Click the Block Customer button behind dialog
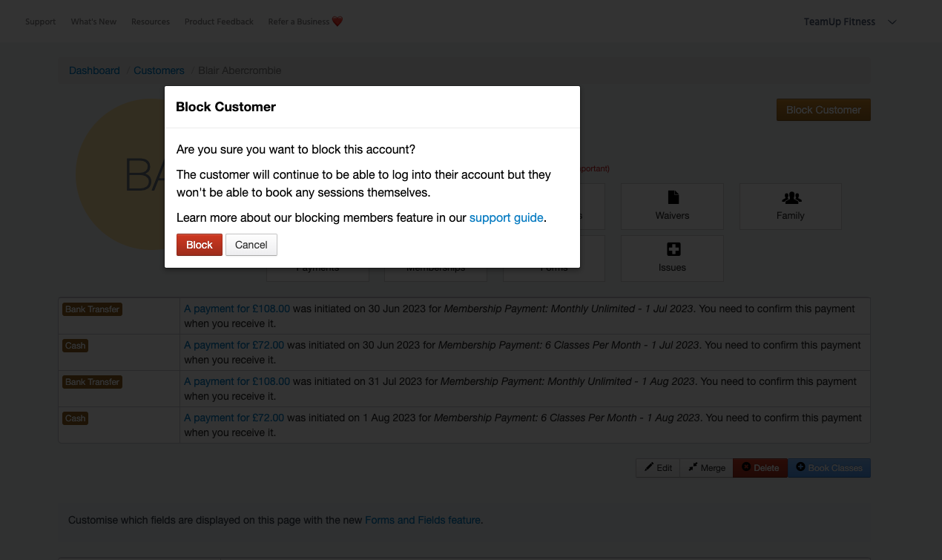The image size is (942, 560). tap(823, 110)
